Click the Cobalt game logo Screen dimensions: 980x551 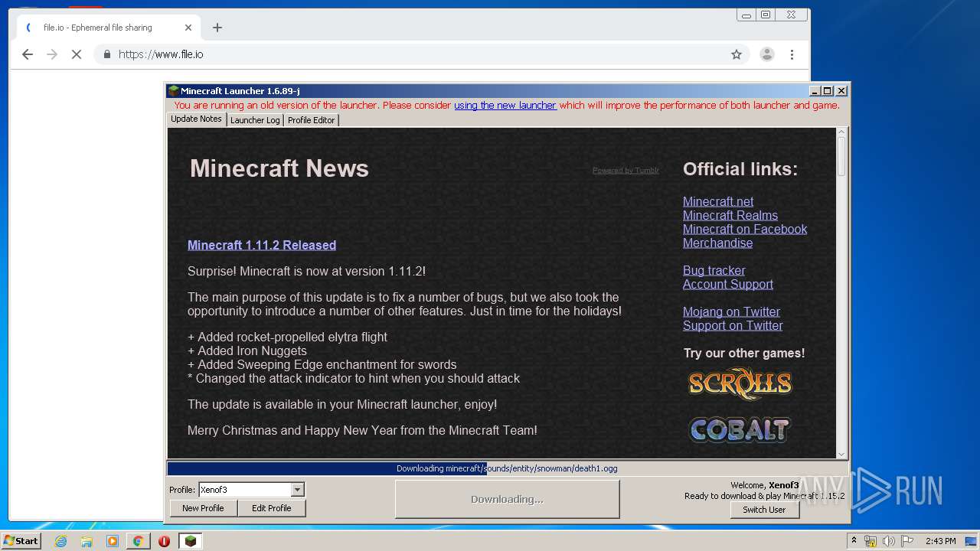click(739, 429)
